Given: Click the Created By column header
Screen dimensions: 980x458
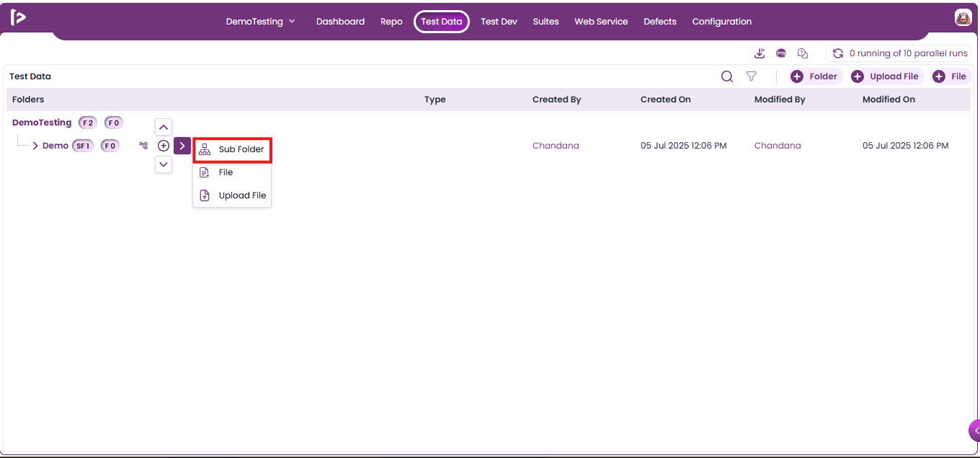Looking at the screenshot, I should 557,100.
